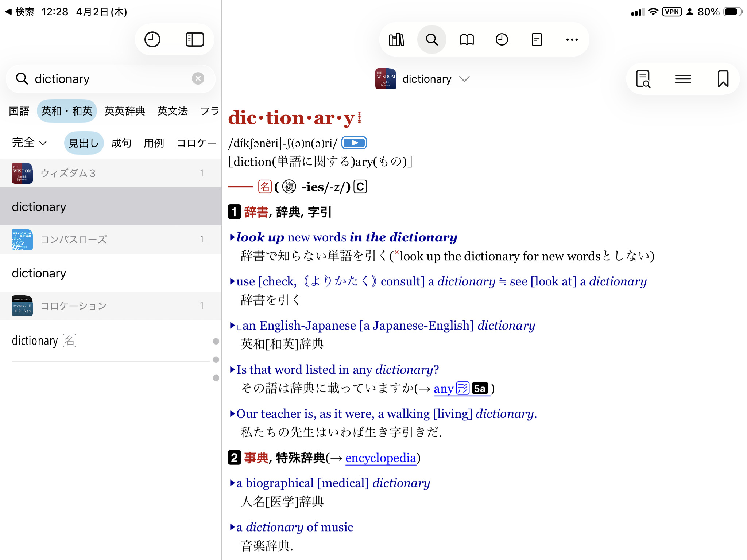
Task: Switch to the 英英辞典 tab
Action: 125,111
